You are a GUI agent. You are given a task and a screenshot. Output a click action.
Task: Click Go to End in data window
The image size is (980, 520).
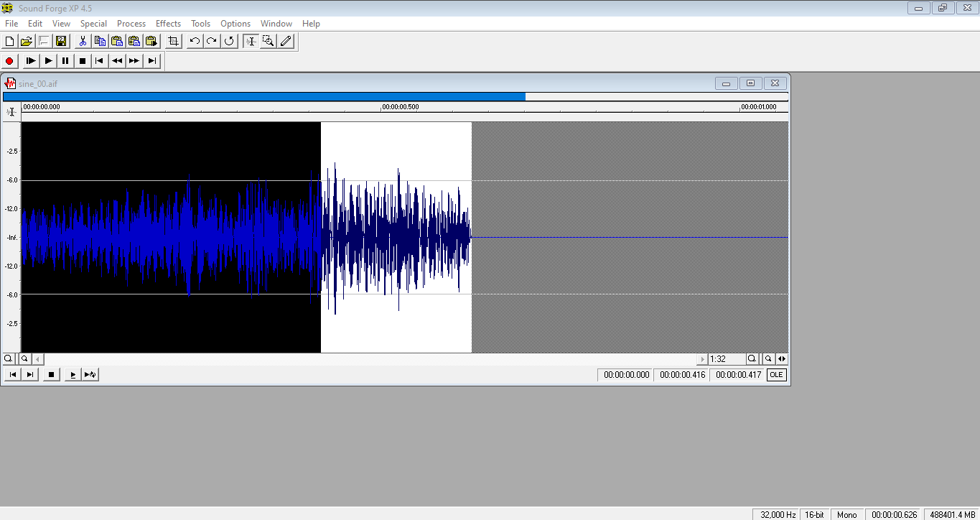30,374
